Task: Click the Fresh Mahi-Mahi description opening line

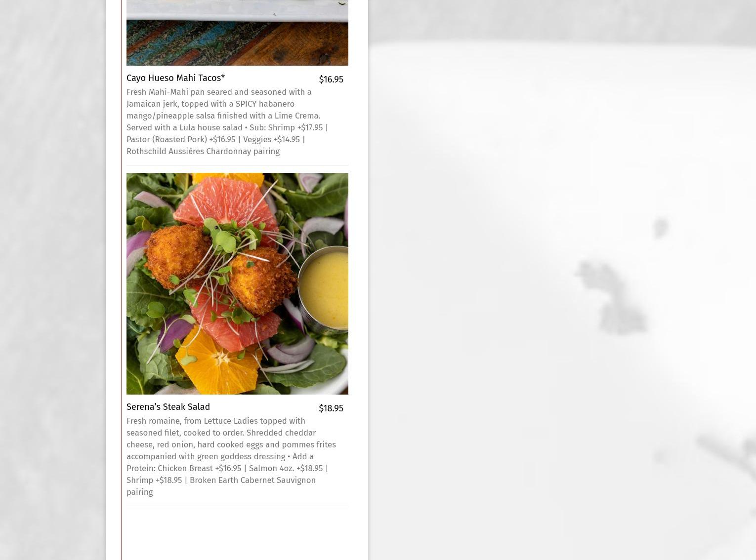Action: [219, 92]
